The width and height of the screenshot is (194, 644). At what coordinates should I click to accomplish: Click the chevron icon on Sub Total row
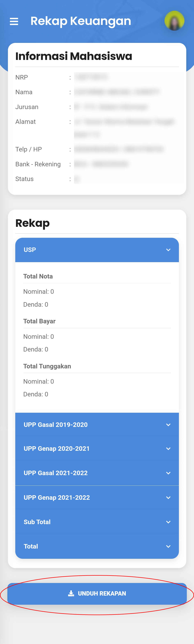[x=168, y=522]
